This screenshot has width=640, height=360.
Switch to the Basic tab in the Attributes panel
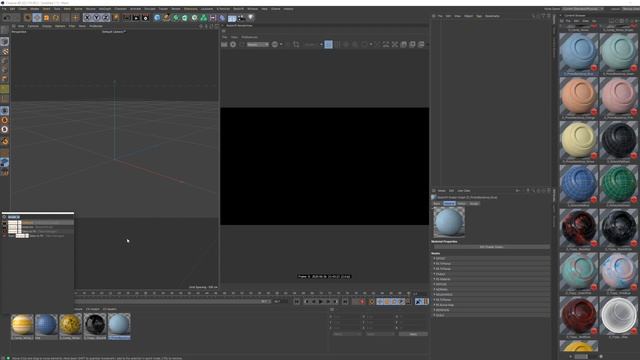[x=437, y=203]
